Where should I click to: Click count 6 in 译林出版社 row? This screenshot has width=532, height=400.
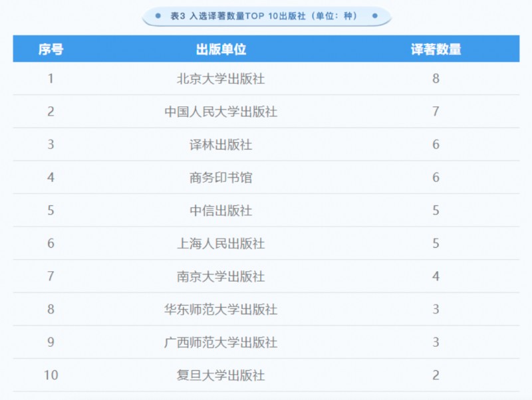pos(436,144)
